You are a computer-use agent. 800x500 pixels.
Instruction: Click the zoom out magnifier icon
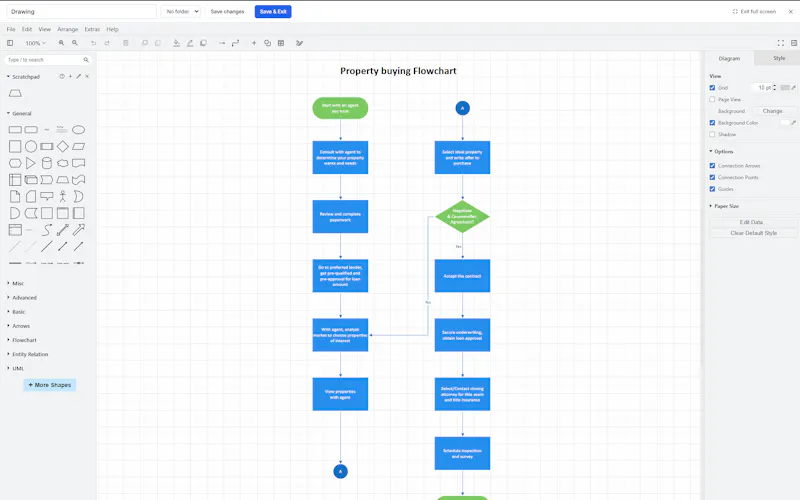tap(75, 43)
